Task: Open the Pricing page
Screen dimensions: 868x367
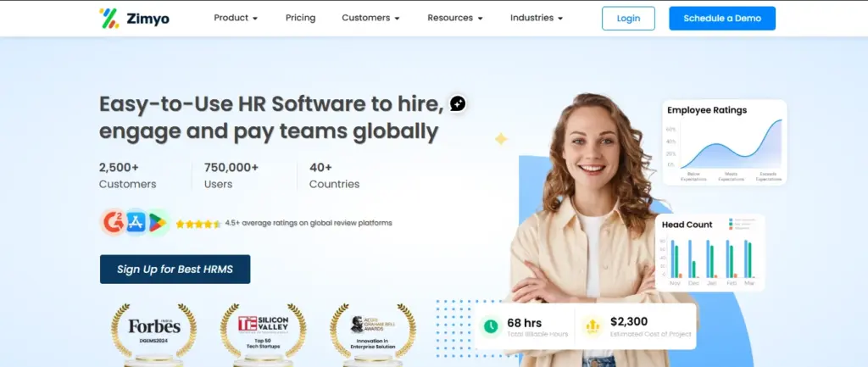Action: coord(301,18)
